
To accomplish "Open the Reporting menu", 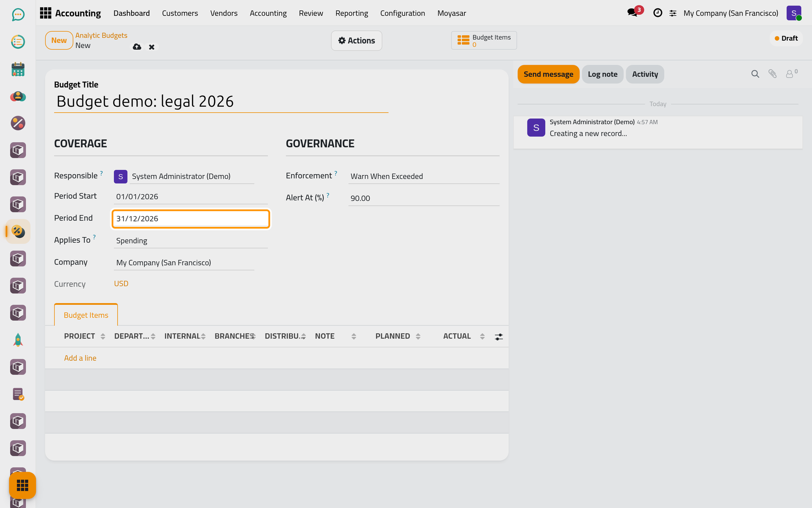I will point(351,13).
